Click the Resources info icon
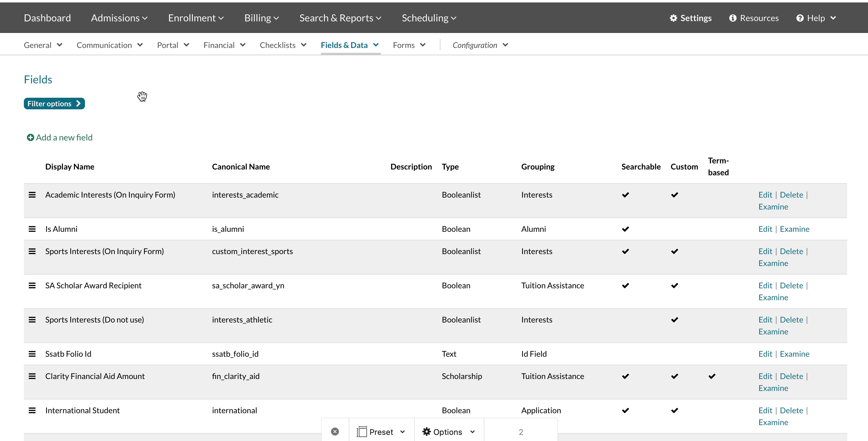This screenshot has width=868, height=441. point(733,18)
